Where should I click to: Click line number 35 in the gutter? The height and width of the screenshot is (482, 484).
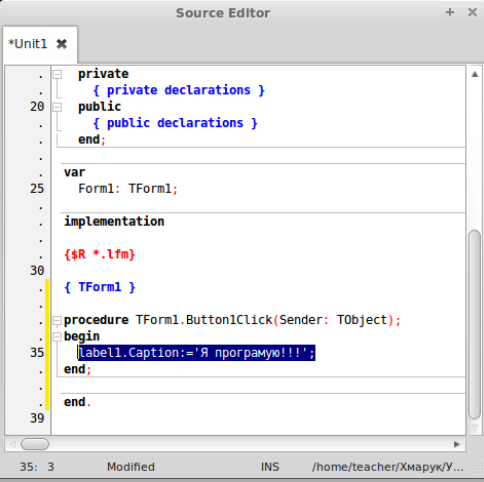[37, 353]
